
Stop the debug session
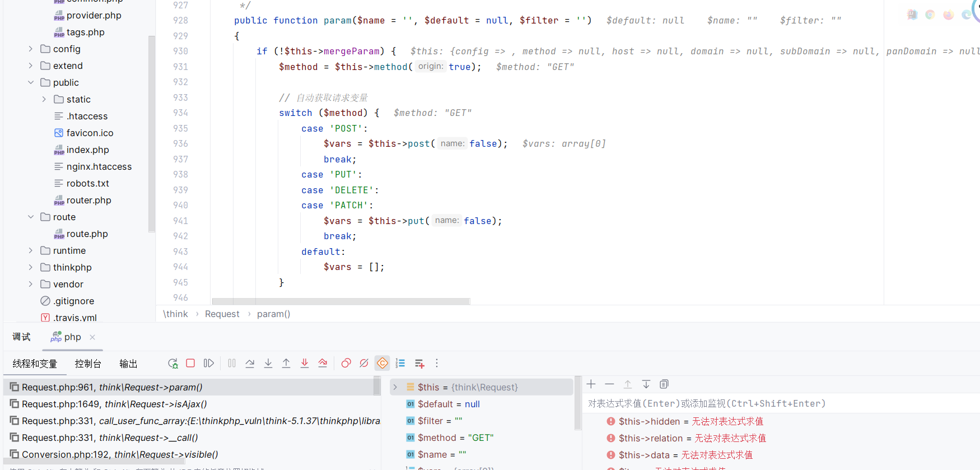point(190,363)
